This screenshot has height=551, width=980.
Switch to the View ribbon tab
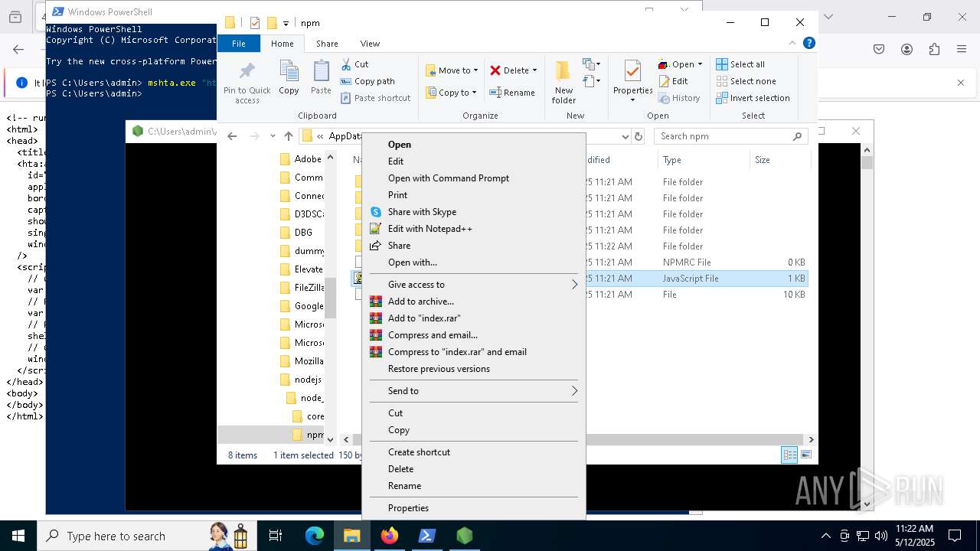tap(370, 44)
